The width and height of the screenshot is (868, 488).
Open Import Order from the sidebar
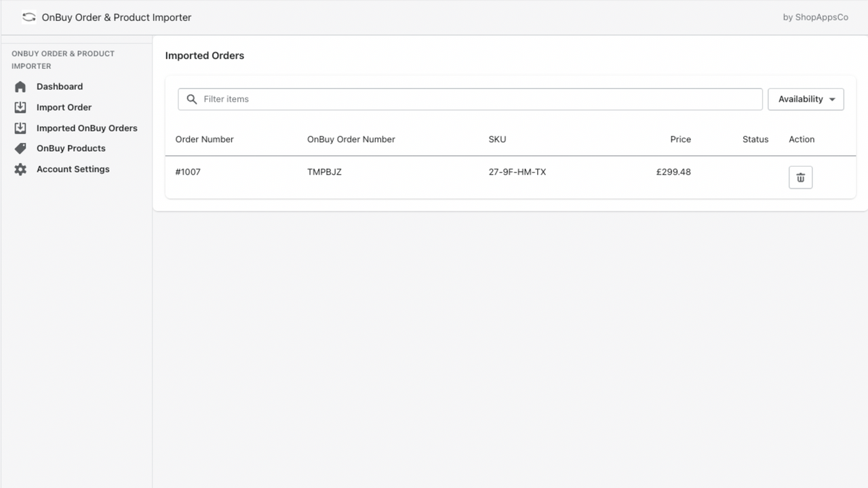pos(64,107)
